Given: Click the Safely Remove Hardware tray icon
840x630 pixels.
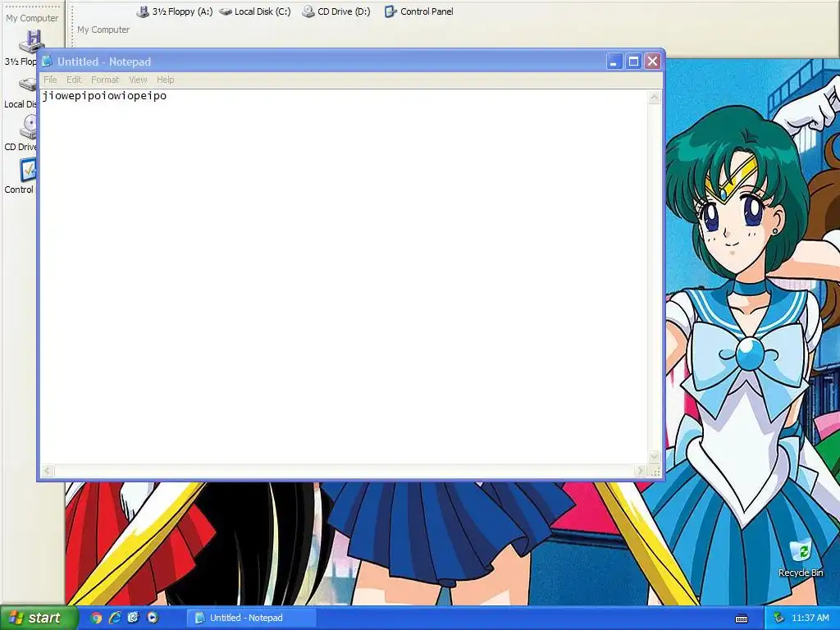Looking at the screenshot, I should point(778,618).
